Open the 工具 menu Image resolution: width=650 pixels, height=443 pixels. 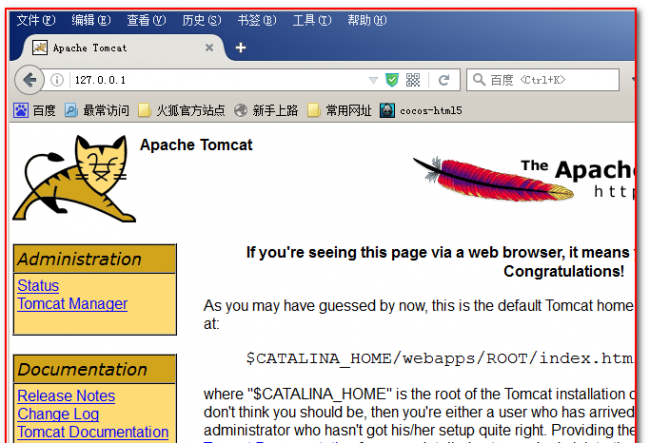[312, 20]
